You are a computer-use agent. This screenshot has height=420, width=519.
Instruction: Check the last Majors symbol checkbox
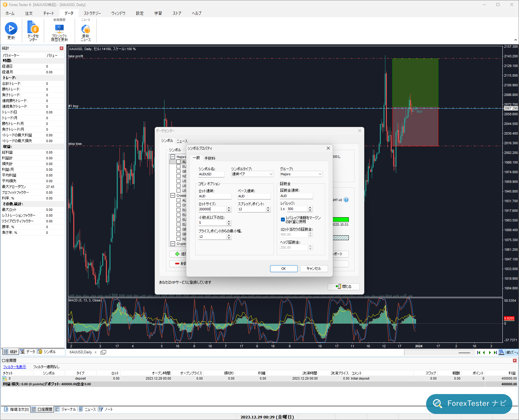point(179,191)
